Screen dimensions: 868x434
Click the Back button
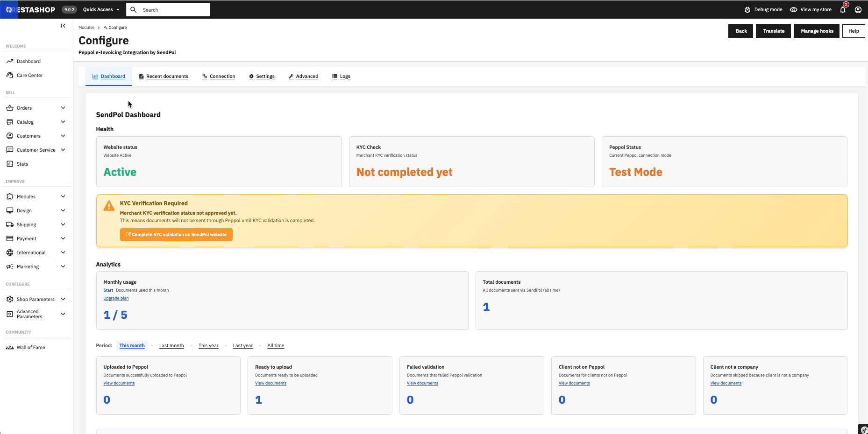coord(741,31)
